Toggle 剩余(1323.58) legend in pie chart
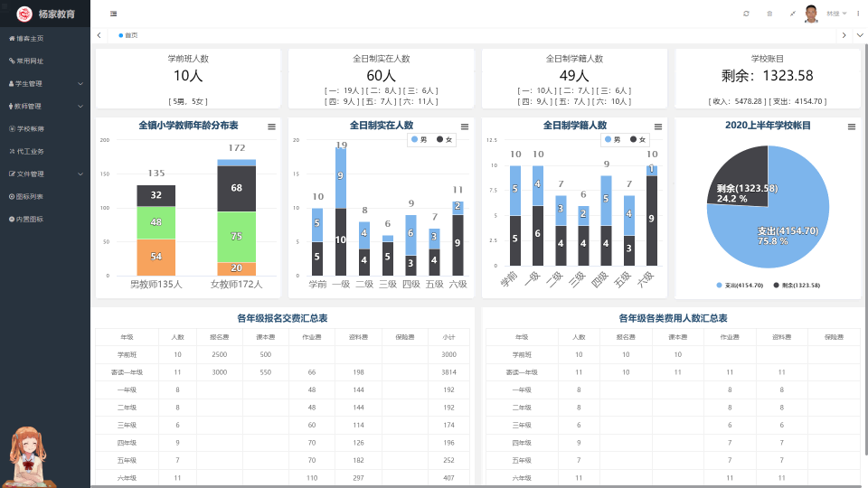Image resolution: width=868 pixels, height=488 pixels. click(797, 286)
